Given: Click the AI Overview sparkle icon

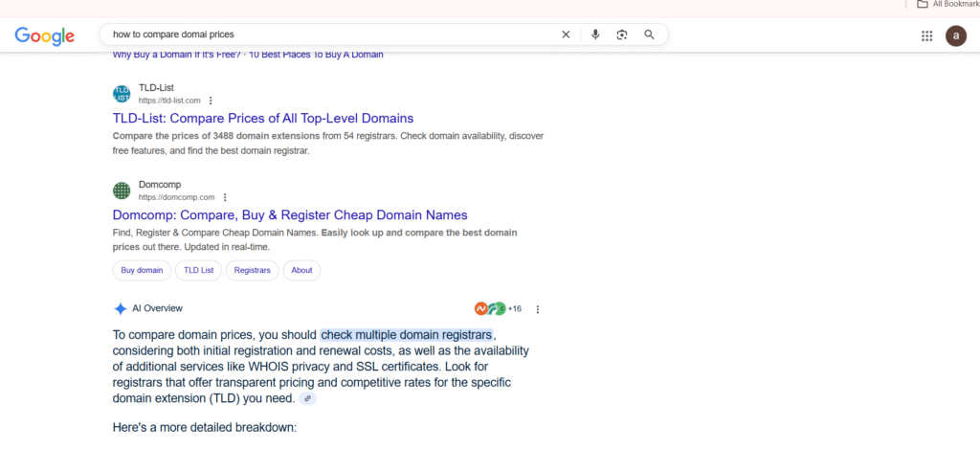Looking at the screenshot, I should click(x=120, y=309).
